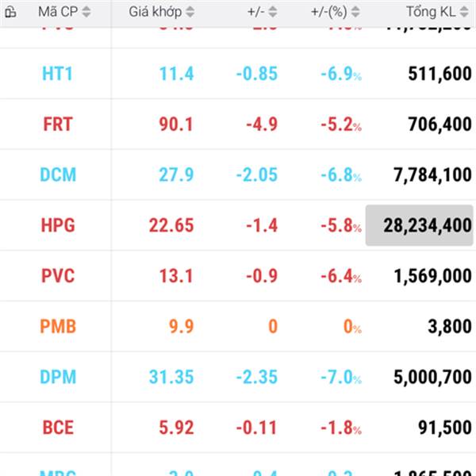Select the Tổng KL column header
476x476 pixels.
pyautogui.click(x=431, y=12)
